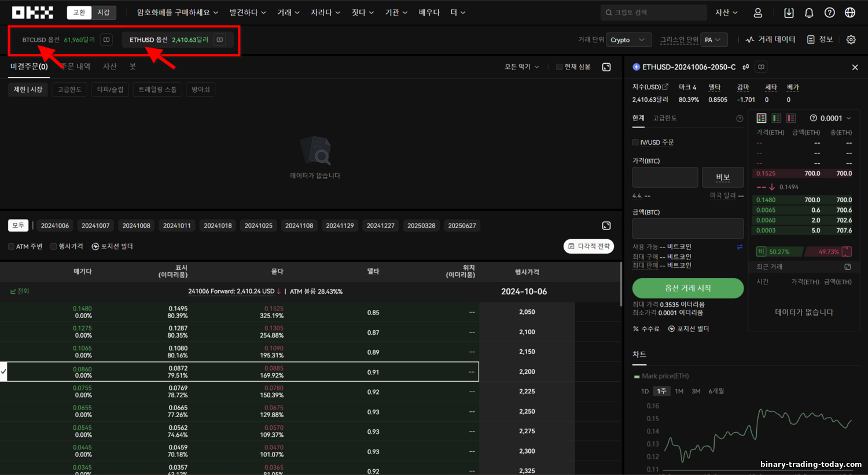
Task: Expand the open orders panel icon
Action: pos(606,67)
